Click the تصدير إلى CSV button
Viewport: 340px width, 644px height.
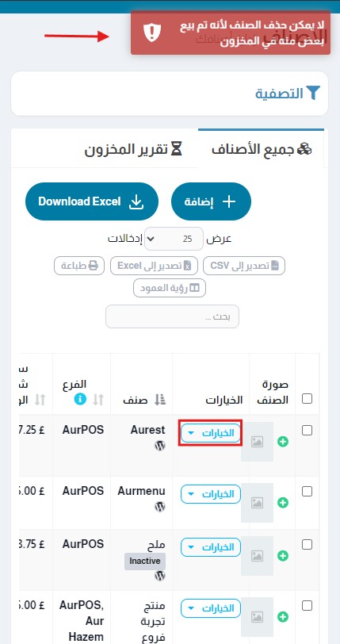click(x=244, y=266)
